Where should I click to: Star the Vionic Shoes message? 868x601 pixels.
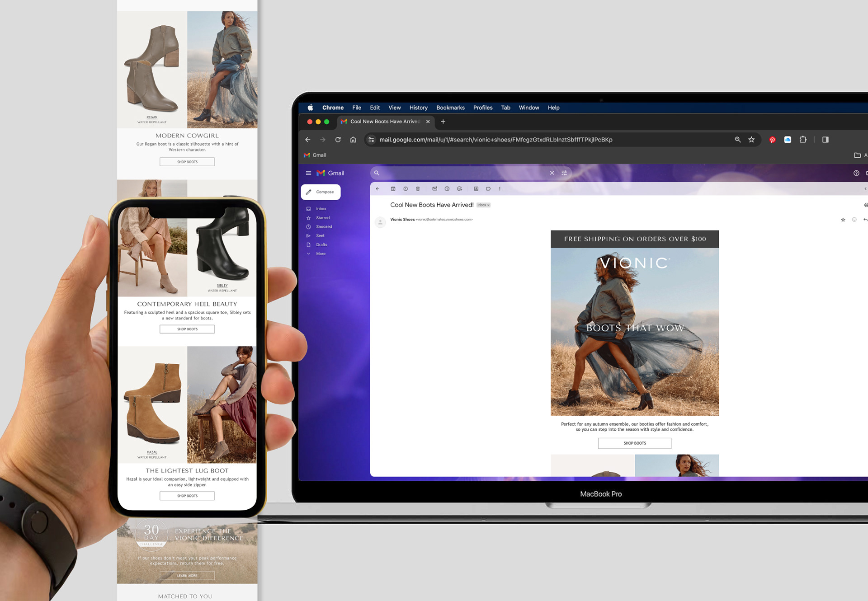tap(843, 220)
